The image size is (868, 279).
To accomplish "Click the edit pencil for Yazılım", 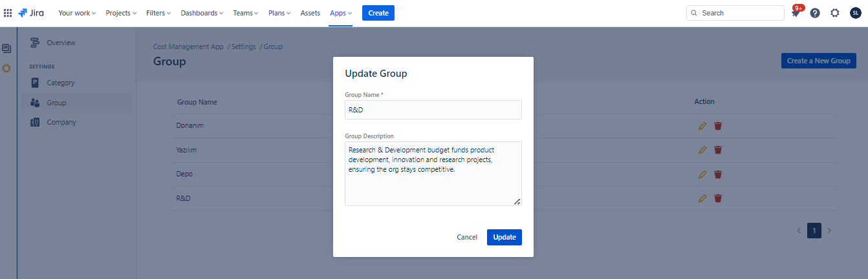I will point(702,150).
